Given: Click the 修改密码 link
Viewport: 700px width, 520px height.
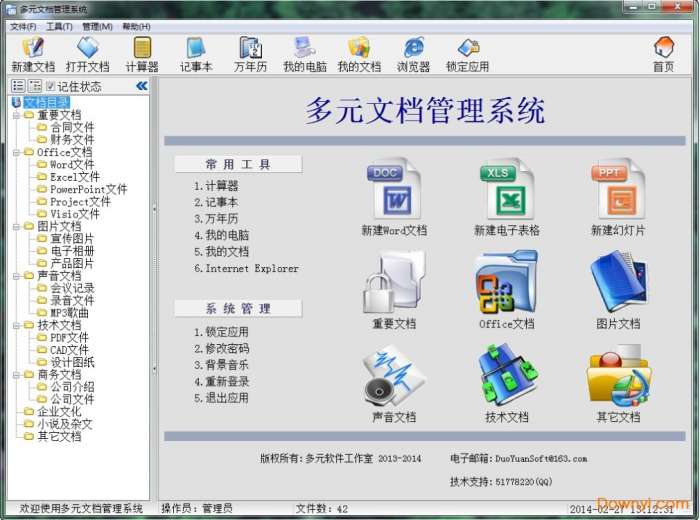Looking at the screenshot, I should [221, 348].
